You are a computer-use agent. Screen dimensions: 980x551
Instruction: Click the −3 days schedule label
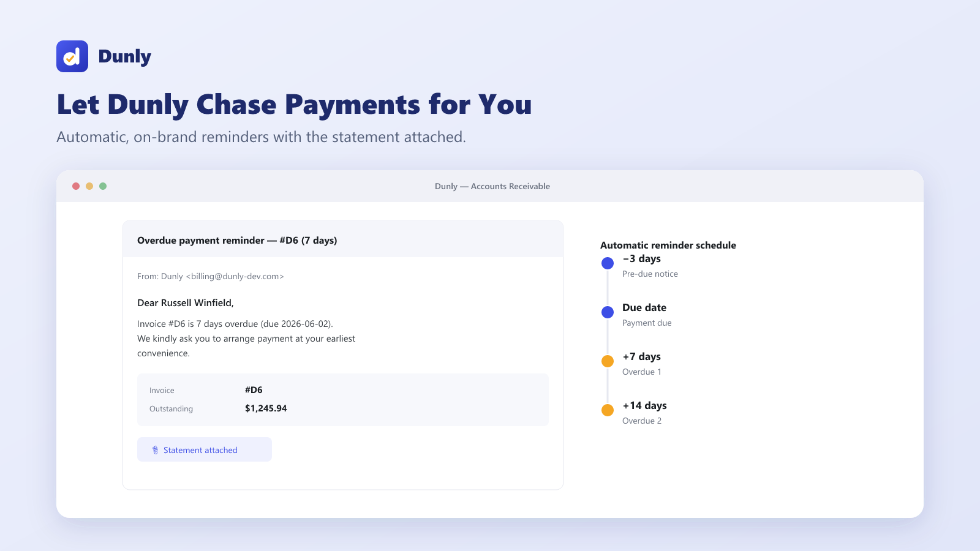tap(641, 259)
